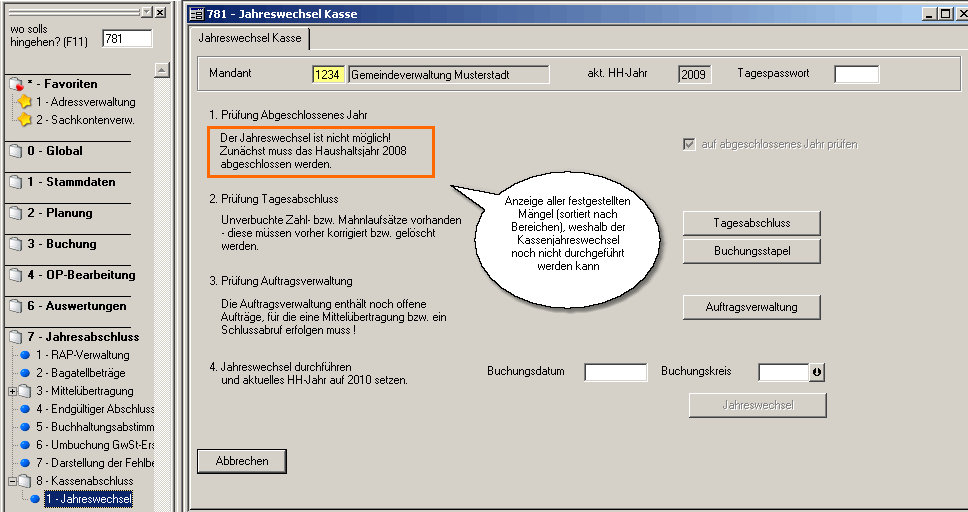The width and height of the screenshot is (968, 512).
Task: Click the blue bullet beside Bagatellbeträge
Action: [25, 373]
